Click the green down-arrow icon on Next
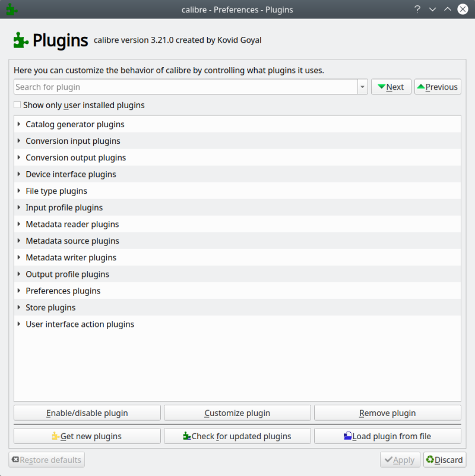475x476 pixels. pyautogui.click(x=382, y=86)
